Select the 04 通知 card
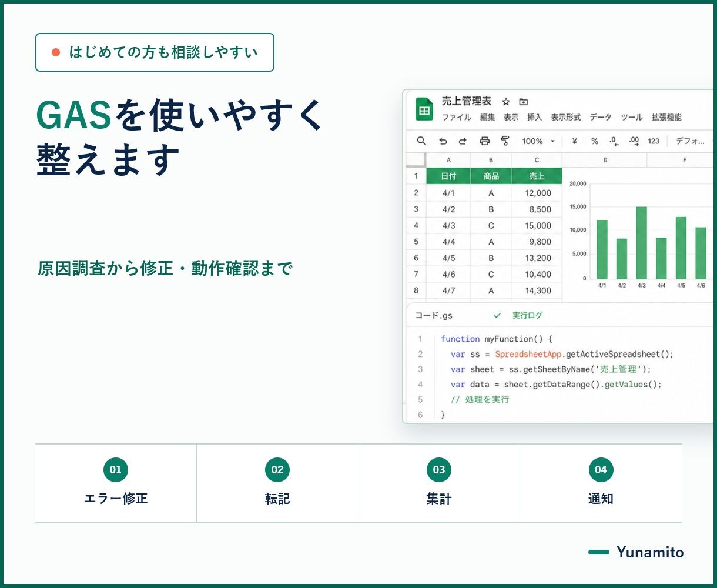This screenshot has height=588, width=717. click(601, 483)
